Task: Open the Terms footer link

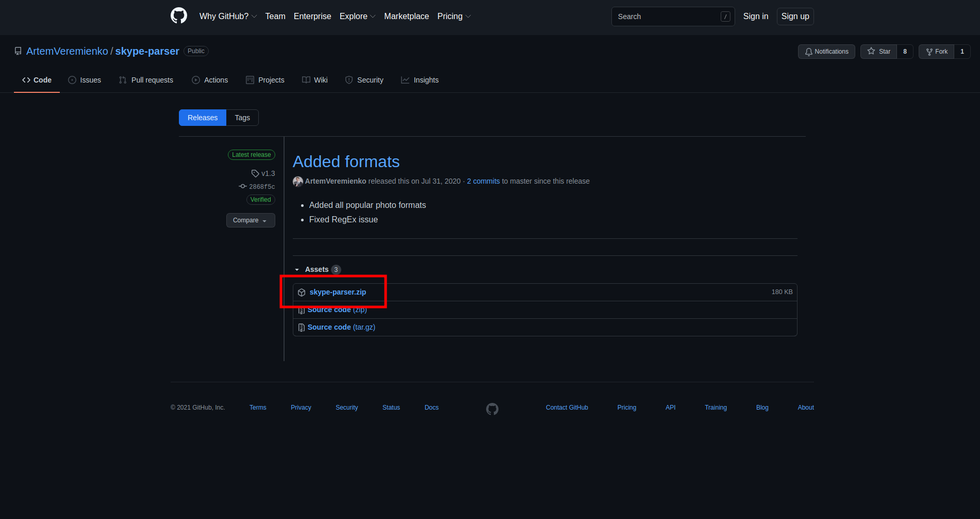Action: tap(258, 408)
